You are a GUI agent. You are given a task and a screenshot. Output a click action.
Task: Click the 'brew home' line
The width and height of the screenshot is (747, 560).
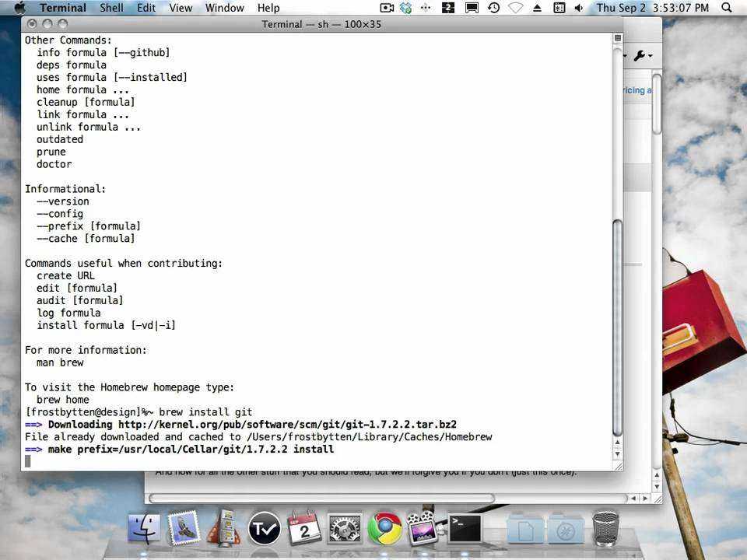(62, 400)
